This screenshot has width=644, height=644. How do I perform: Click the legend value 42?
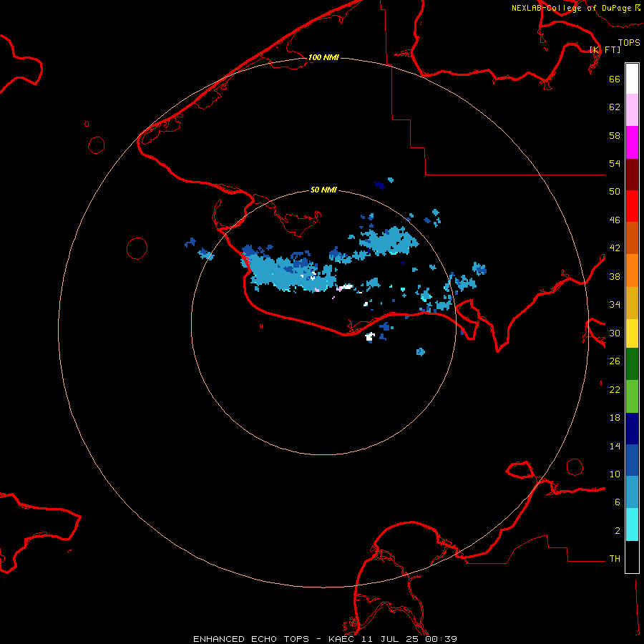[x=615, y=248]
